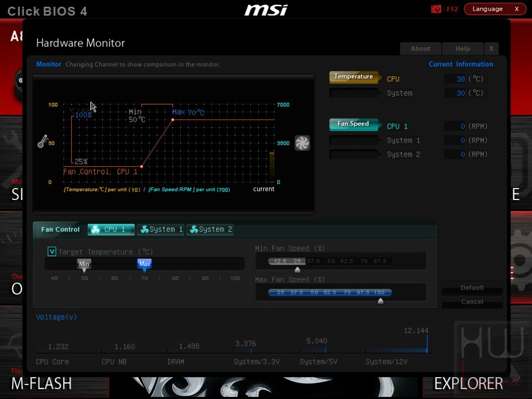Click the Min 50°C point on the fan curve
532x399 pixels.
142,167
